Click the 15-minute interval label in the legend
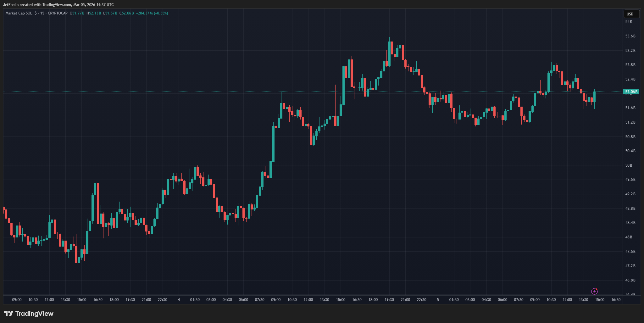 (x=42, y=13)
